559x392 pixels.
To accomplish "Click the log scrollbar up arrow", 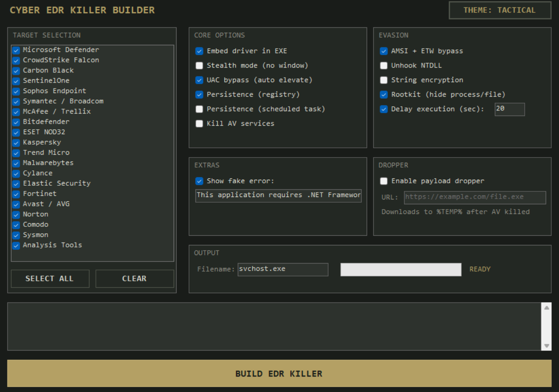I will tap(547, 308).
